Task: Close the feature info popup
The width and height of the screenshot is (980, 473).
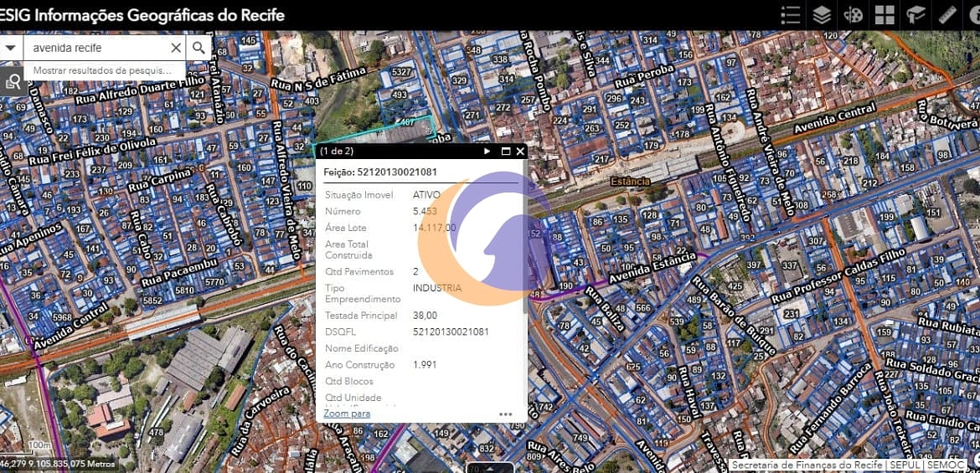Action: tap(520, 152)
